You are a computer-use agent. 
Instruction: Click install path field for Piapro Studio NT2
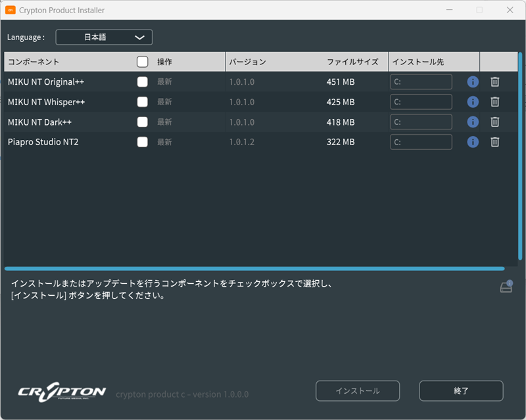(421, 142)
